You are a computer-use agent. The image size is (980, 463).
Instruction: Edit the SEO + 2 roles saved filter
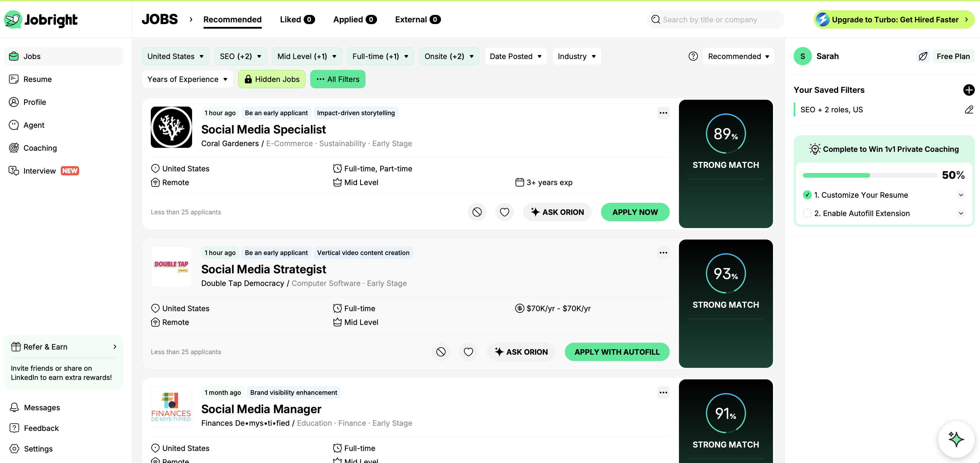point(969,109)
